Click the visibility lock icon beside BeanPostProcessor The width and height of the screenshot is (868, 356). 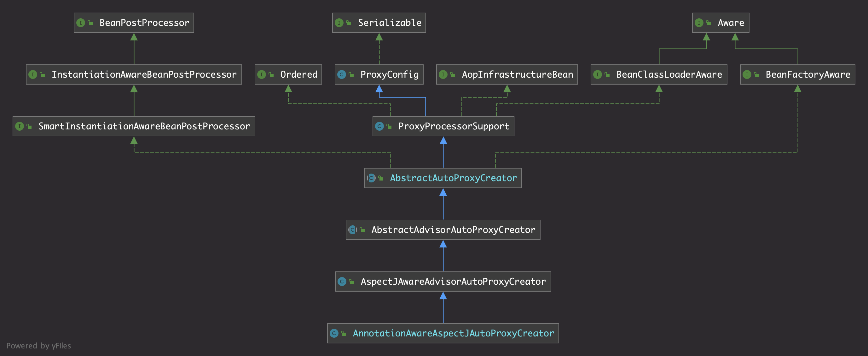[x=90, y=23]
